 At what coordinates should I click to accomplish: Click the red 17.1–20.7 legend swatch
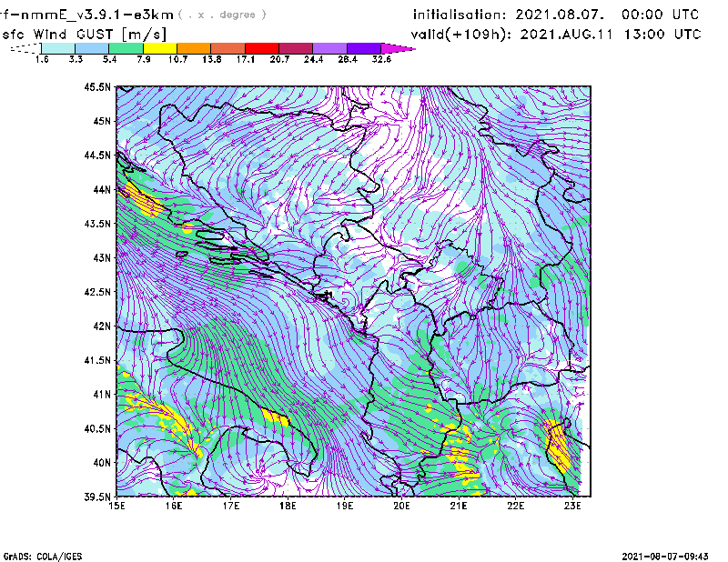(262, 48)
